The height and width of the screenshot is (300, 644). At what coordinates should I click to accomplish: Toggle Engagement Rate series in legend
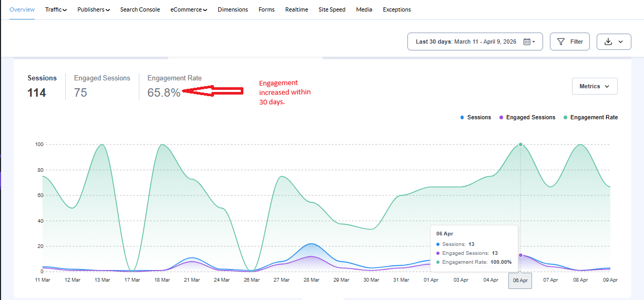point(591,117)
